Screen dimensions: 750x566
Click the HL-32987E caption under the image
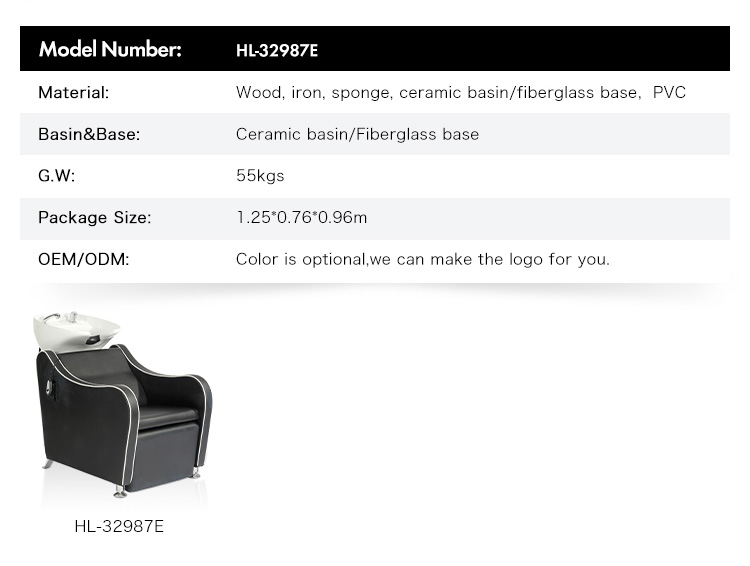point(119,526)
